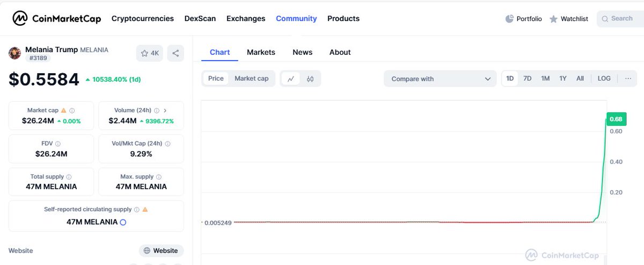Open chart more options ellipsis
644x265 pixels.
coord(628,78)
